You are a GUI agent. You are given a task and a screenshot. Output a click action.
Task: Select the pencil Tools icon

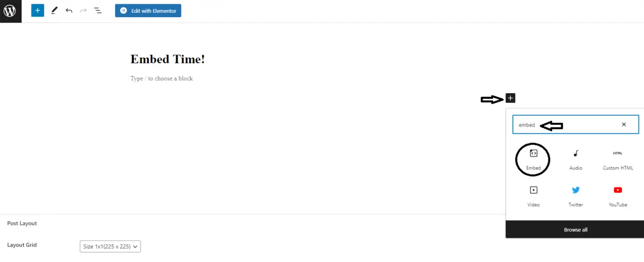54,11
